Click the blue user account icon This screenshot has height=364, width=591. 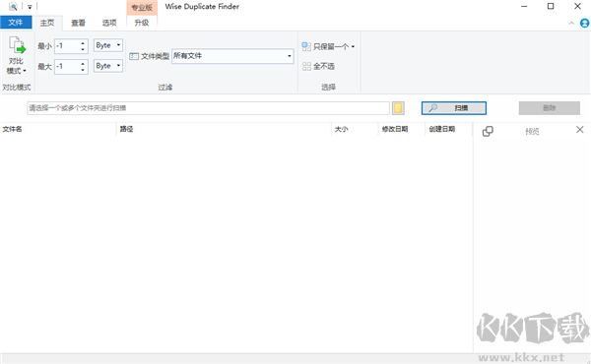(584, 23)
